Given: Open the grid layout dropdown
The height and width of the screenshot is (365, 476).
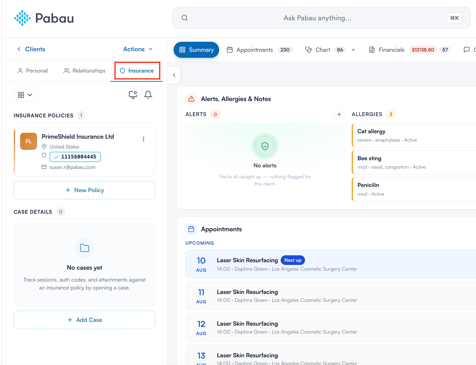Looking at the screenshot, I should [x=25, y=95].
